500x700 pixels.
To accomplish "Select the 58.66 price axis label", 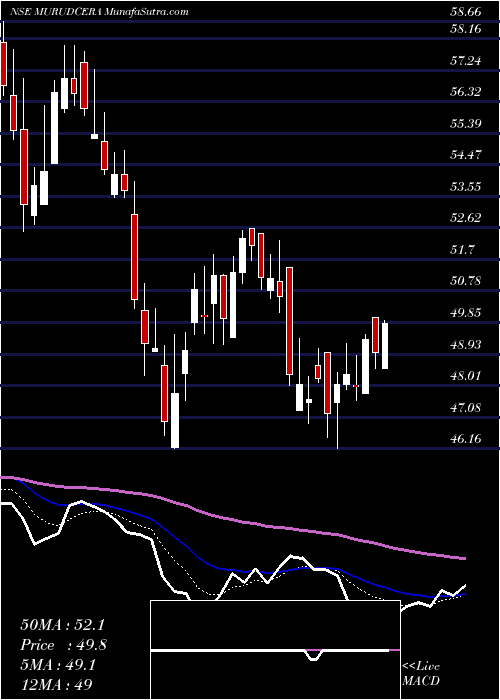I will (465, 12).
